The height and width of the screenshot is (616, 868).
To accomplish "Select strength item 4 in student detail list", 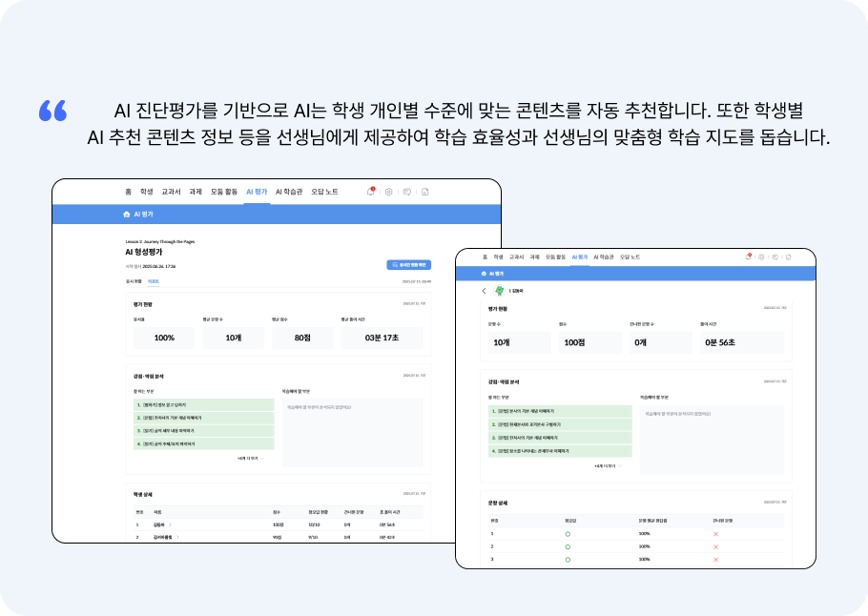I will [560, 451].
